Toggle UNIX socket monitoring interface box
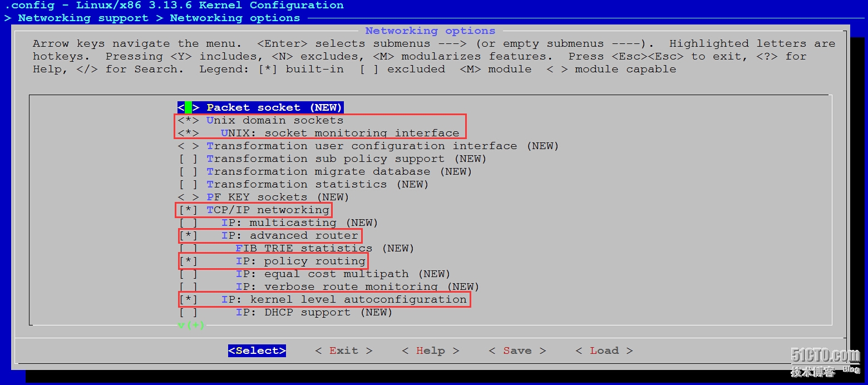The image size is (868, 385). pyautogui.click(x=188, y=133)
